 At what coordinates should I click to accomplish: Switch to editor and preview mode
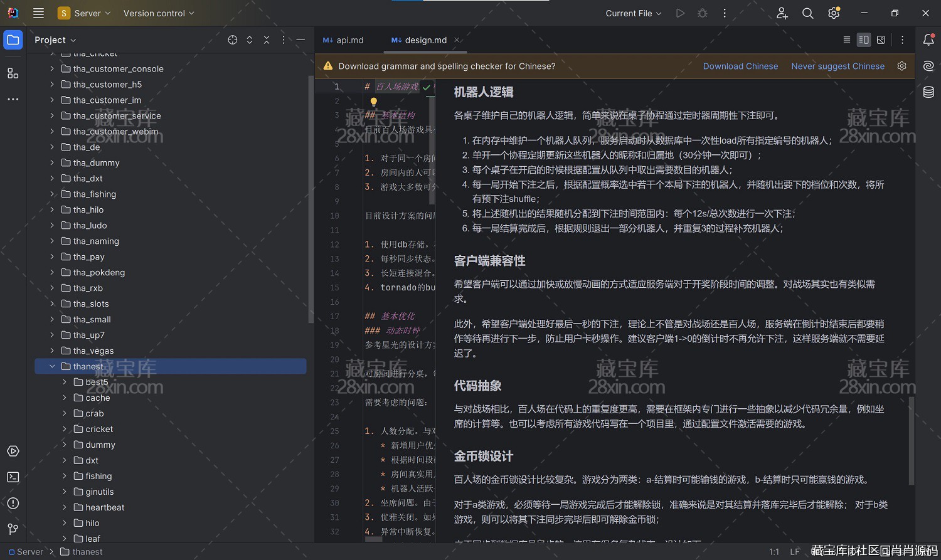click(x=864, y=40)
